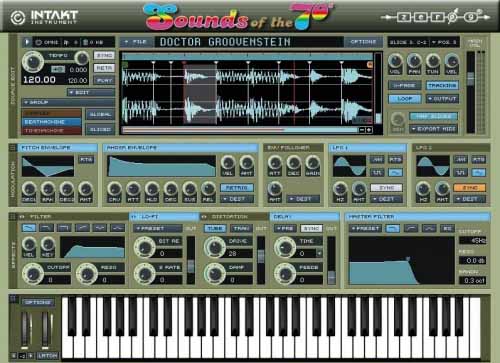Open the GROUP dropdown menu
The width and height of the screenshot is (500, 363).
[68, 102]
